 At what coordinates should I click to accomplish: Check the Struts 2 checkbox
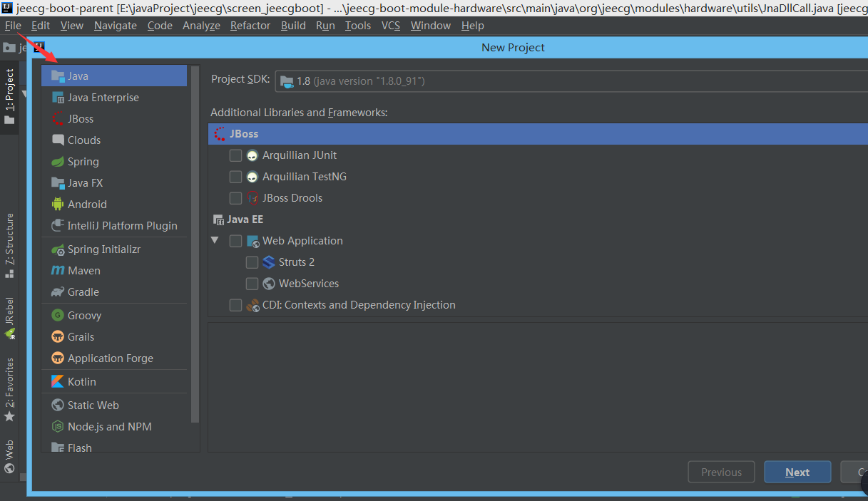[x=252, y=262]
